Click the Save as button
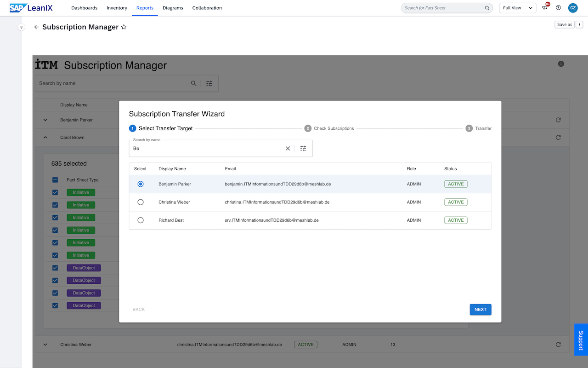 point(565,24)
